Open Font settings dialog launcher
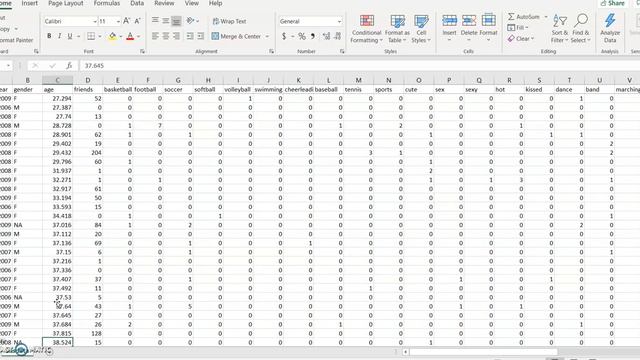The image size is (640, 360). coord(142,51)
